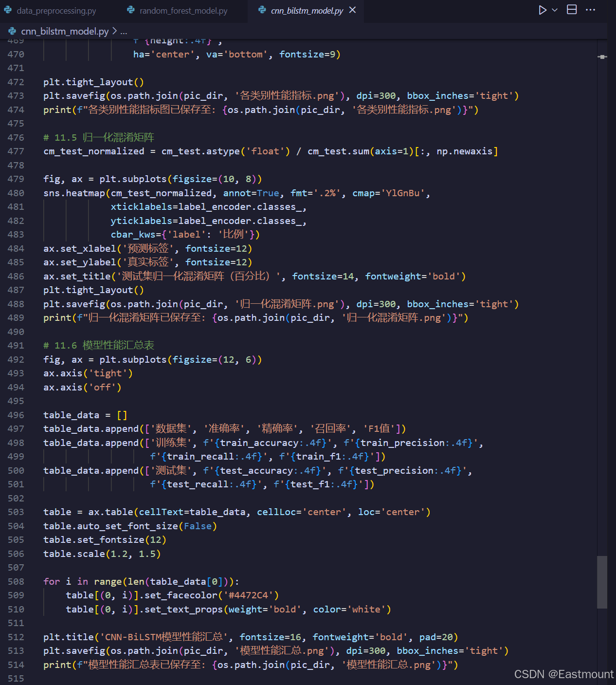Image resolution: width=616 pixels, height=685 pixels.
Task: Split the editor with layout icon
Action: [x=572, y=10]
